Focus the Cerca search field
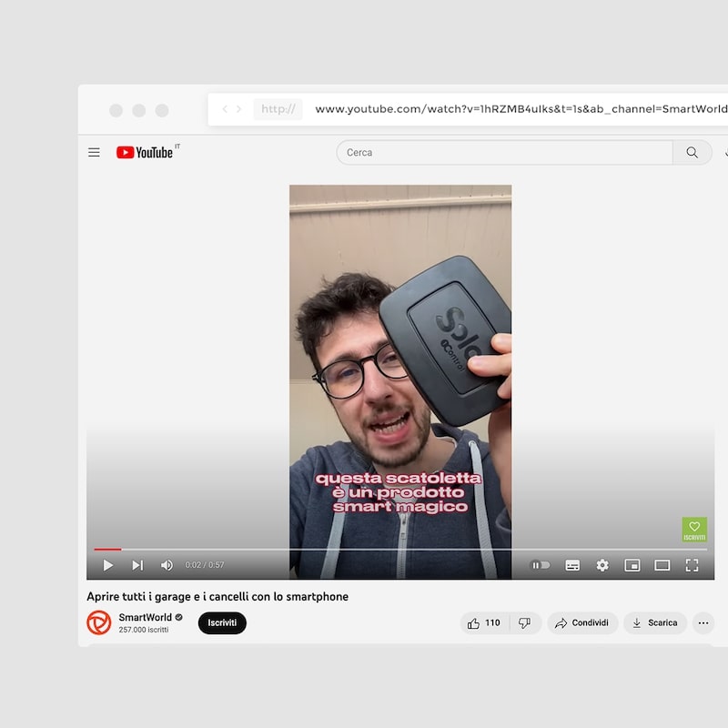The image size is (728, 728). coord(505,153)
